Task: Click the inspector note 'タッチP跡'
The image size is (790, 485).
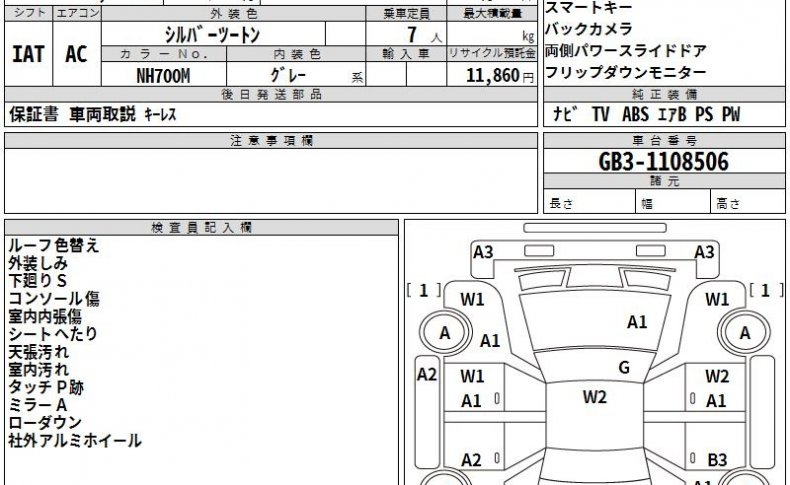Action: point(46,387)
